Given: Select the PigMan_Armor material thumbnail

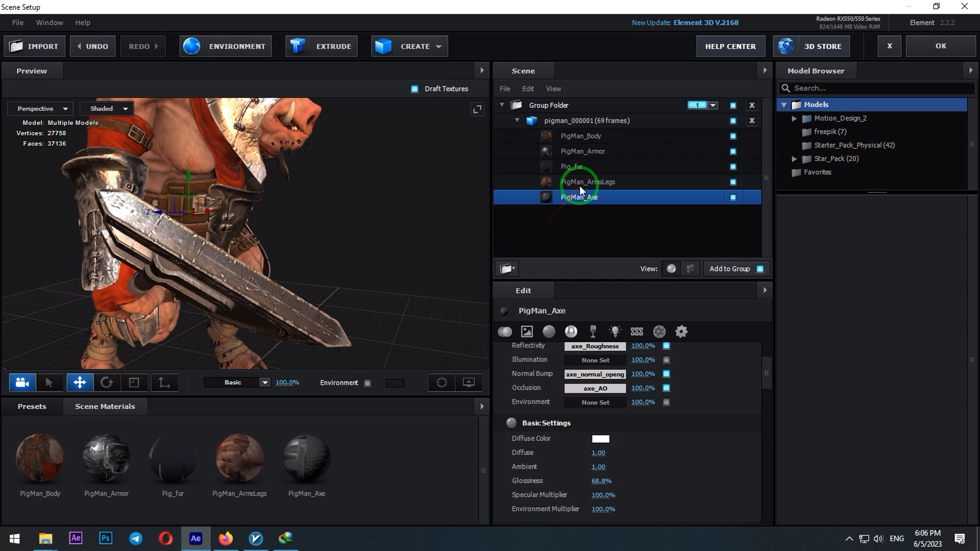Looking at the screenshot, I should tap(106, 458).
